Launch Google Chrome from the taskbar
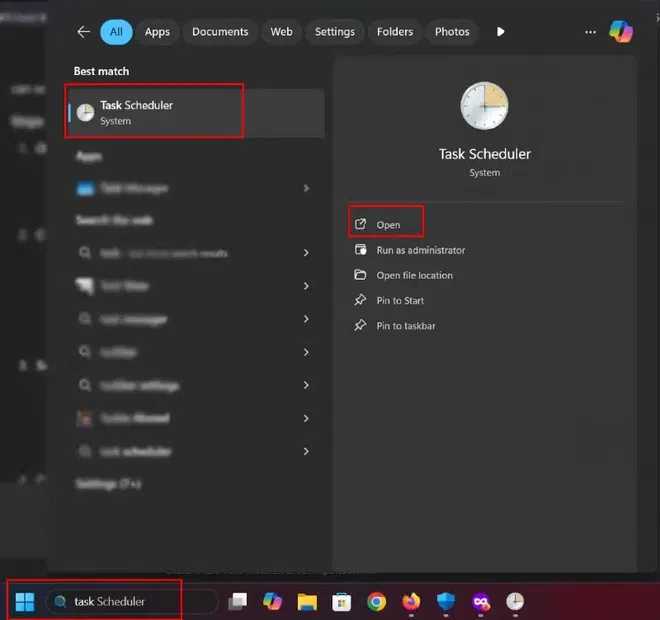This screenshot has width=660, height=620. click(376, 601)
